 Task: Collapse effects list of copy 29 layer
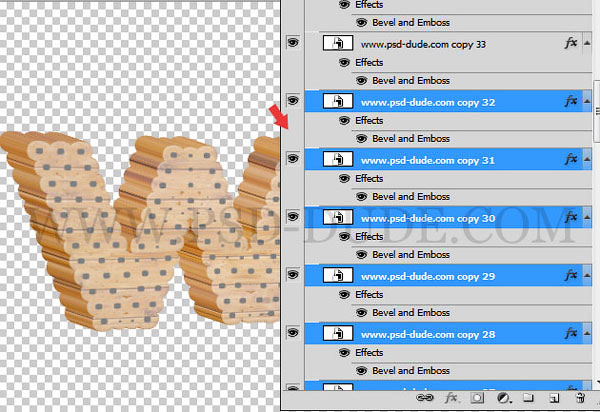(x=587, y=275)
